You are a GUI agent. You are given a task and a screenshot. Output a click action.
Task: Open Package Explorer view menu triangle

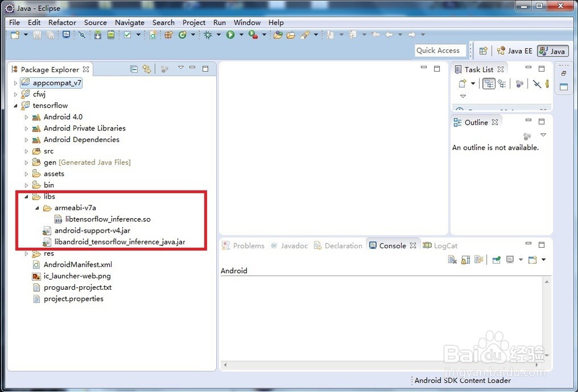tap(180, 68)
